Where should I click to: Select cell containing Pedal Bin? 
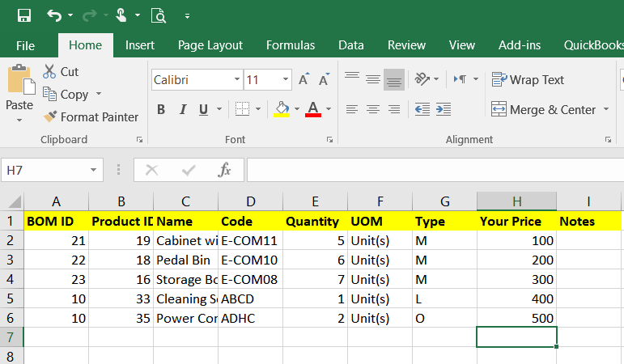185,260
